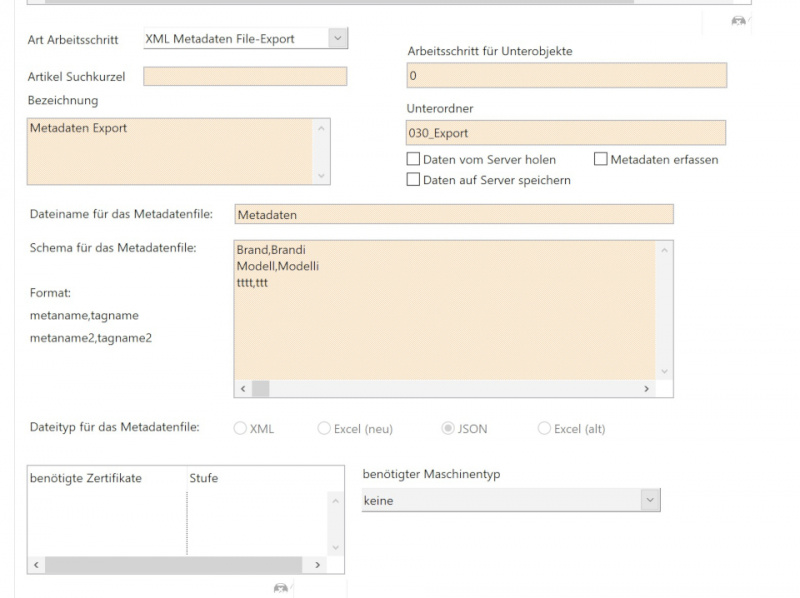The image size is (800, 598).
Task: Click the Bezeichnung text box with Metadaten Export
Action: pyautogui.click(x=170, y=150)
